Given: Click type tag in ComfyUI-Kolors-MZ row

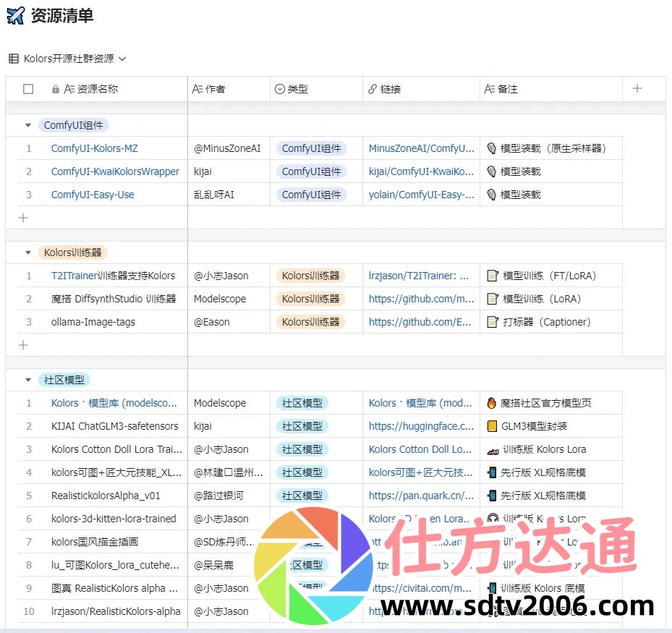Looking at the screenshot, I should coord(311,148).
